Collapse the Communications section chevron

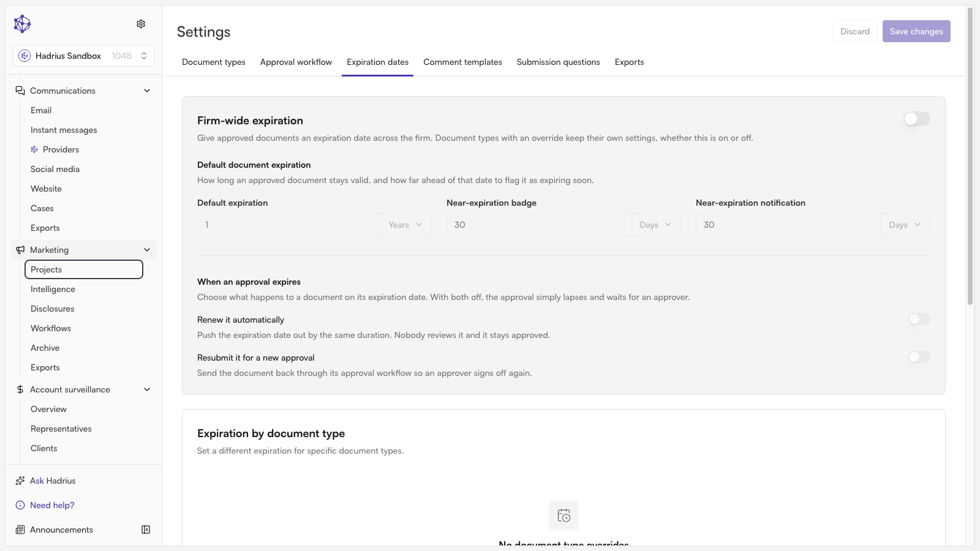147,91
